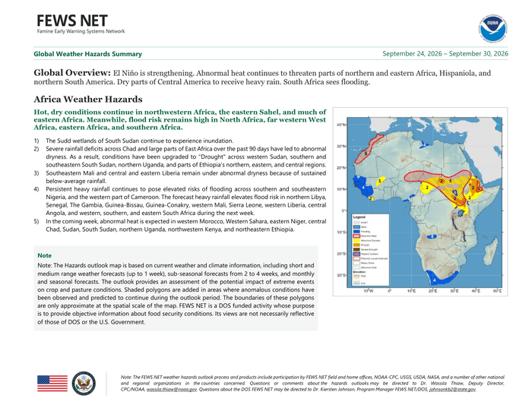The width and height of the screenshot is (532, 411).
Task: Click the FEWS NET logo title
Action: tap(72, 21)
